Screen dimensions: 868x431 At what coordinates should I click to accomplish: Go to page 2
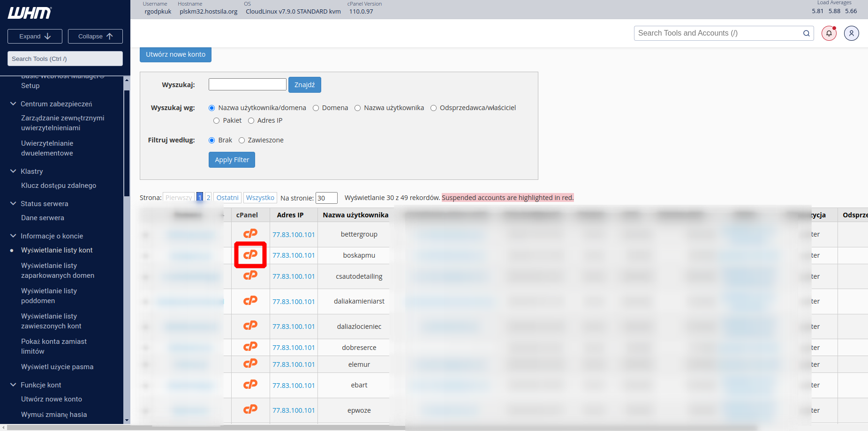(x=208, y=198)
